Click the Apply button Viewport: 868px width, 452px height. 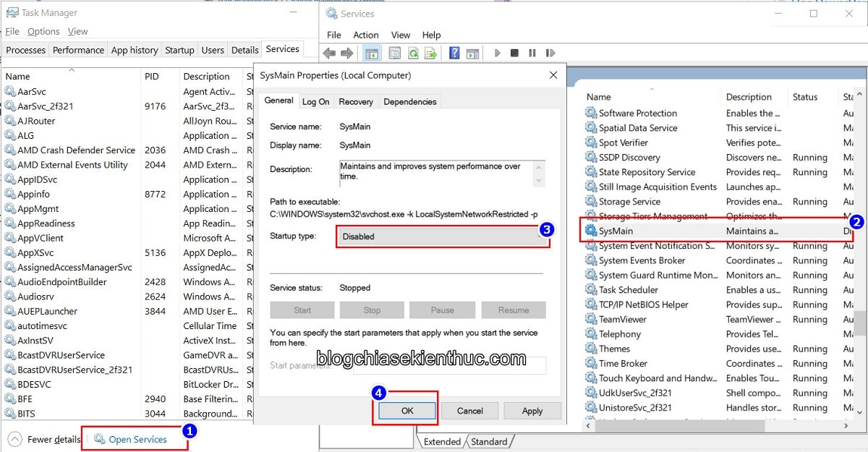tap(532, 411)
